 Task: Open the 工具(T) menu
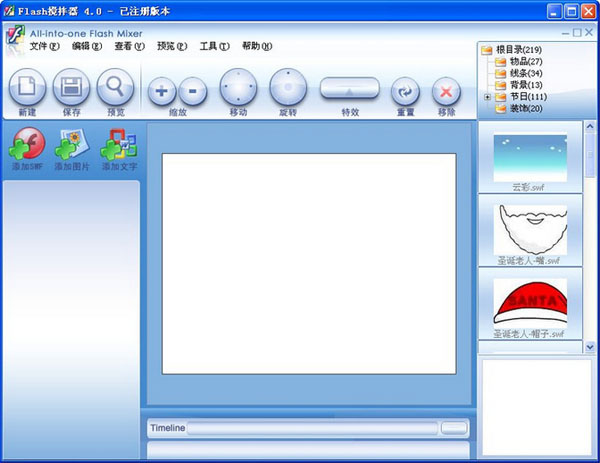215,46
